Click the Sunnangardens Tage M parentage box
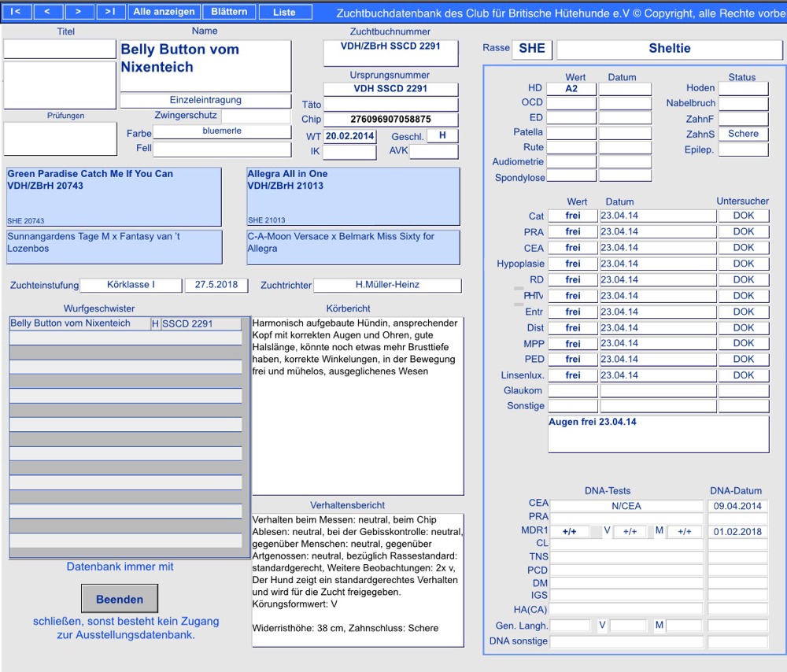This screenshot has height=672, width=787. 114,247
